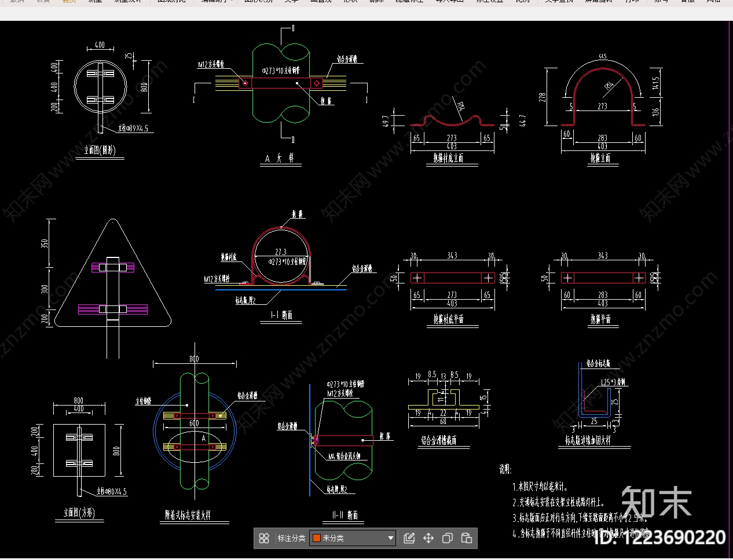Viewport: 733px width, 560px height.
Task: Click note 2 about 交通标志安装
Action: pyautogui.click(x=559, y=503)
